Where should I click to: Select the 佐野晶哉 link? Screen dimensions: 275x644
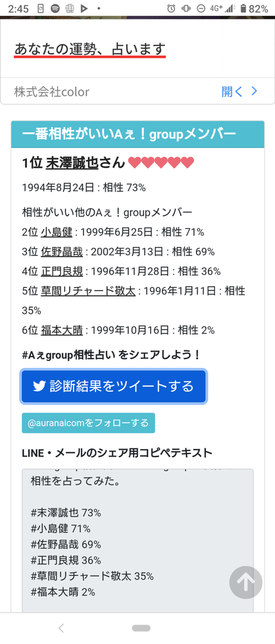coord(62,252)
